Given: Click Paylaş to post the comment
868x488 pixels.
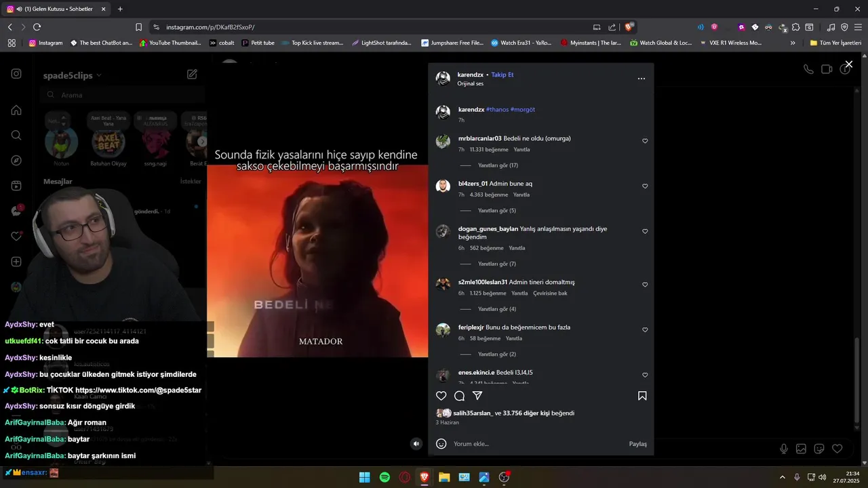Looking at the screenshot, I should point(638,444).
